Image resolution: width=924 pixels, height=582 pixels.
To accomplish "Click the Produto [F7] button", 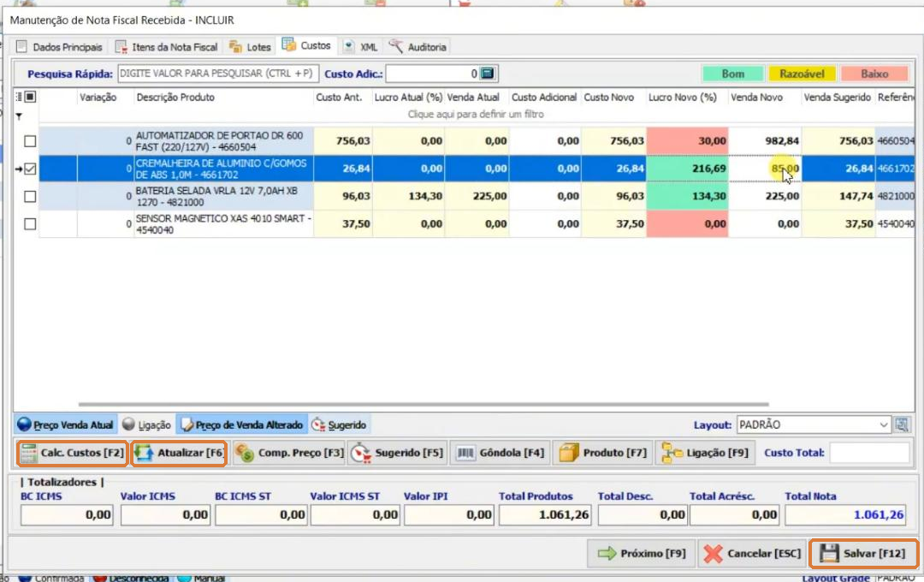I will click(x=603, y=453).
